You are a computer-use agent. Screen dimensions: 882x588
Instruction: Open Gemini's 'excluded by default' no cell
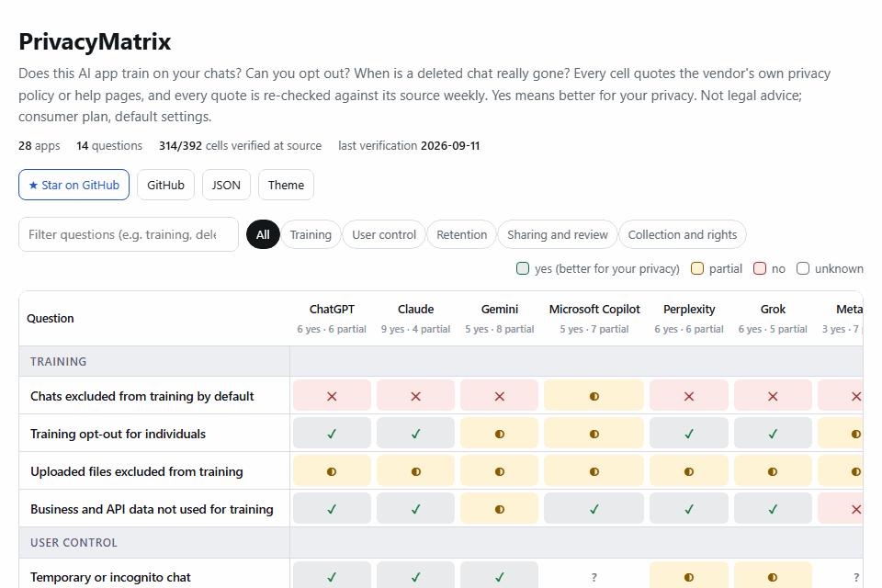(x=500, y=396)
